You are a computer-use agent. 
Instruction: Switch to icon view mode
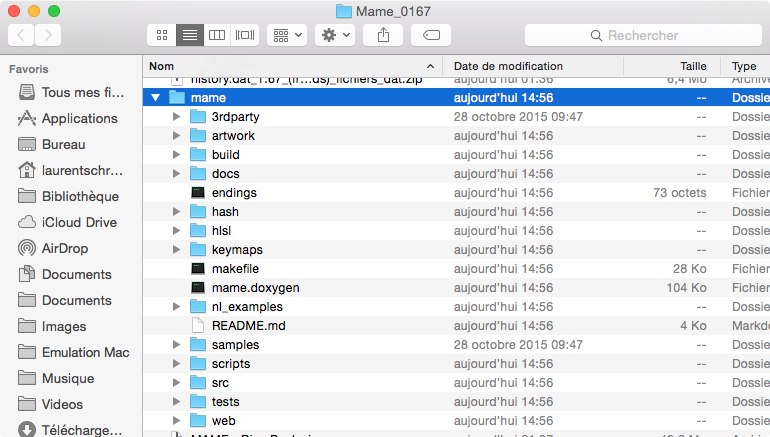point(162,35)
